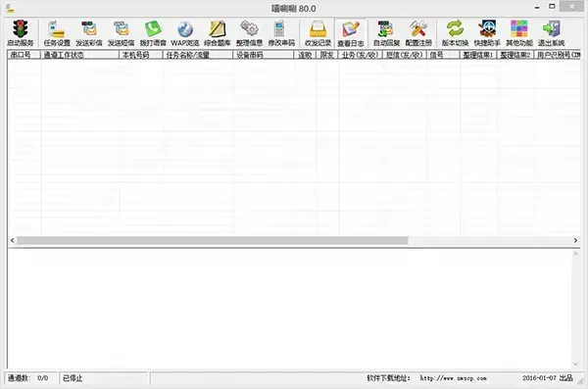
Task: Select the 信号 column header
Action: 443,55
